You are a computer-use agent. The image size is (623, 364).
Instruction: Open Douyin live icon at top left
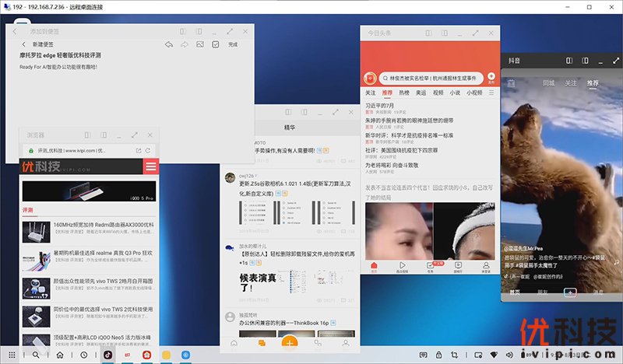512,83
